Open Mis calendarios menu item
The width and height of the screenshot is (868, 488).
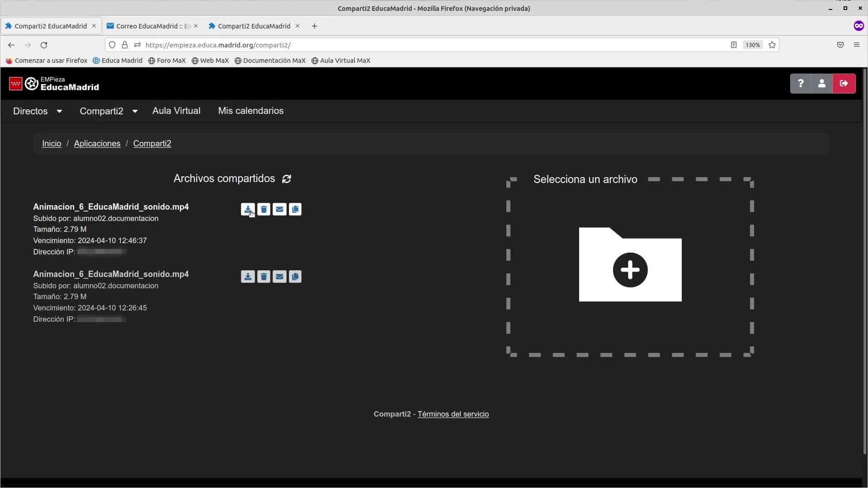[x=251, y=111]
